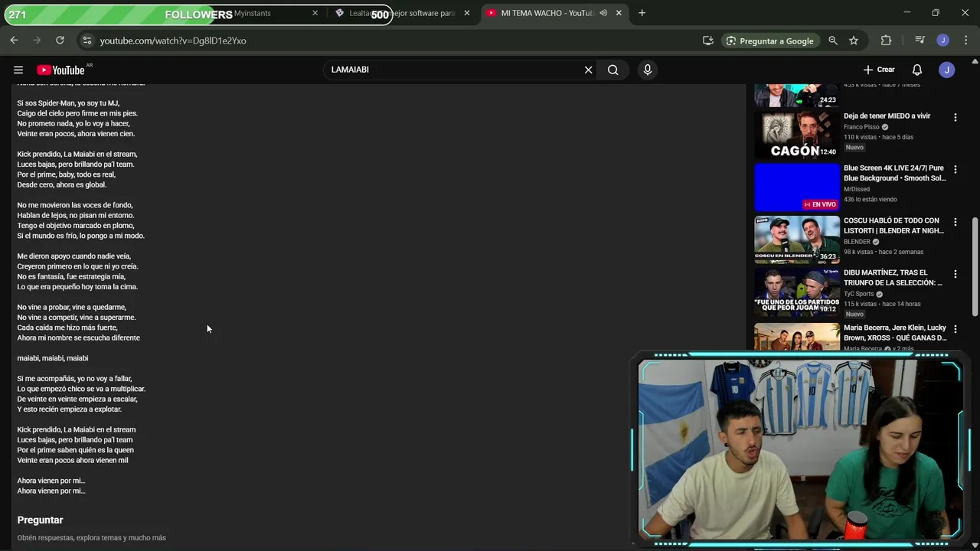Open the Chrome extensions puzzle icon
The width and height of the screenshot is (980, 551).
click(x=887, y=41)
